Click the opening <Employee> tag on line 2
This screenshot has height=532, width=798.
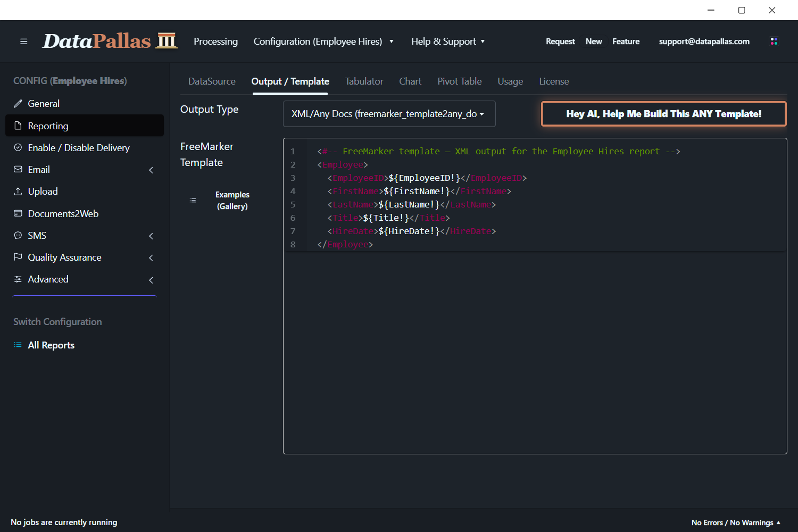[x=343, y=164]
